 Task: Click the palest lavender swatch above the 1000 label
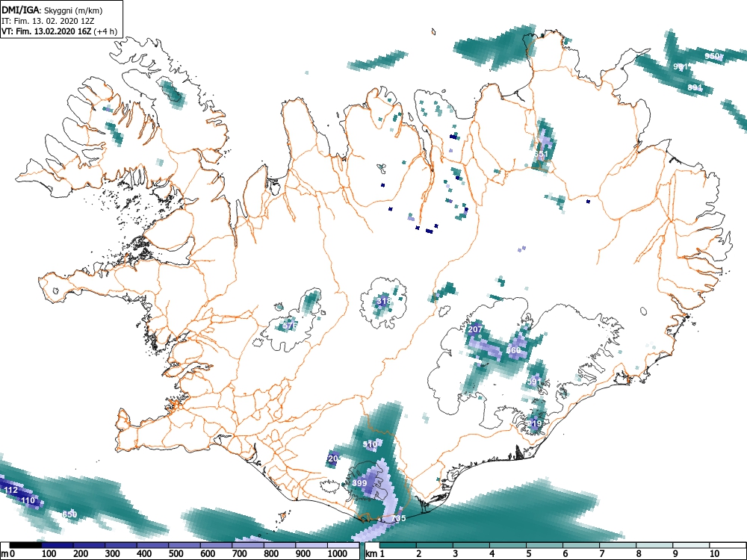[x=343, y=545]
